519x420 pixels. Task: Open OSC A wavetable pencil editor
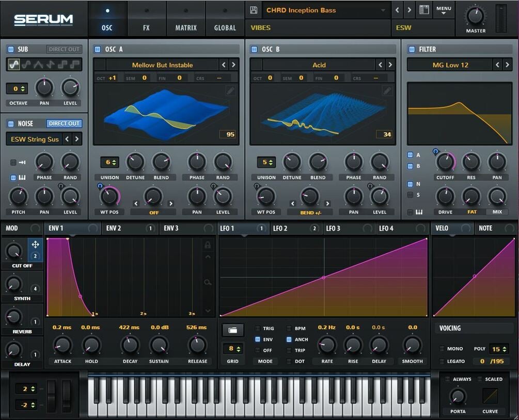click(230, 90)
